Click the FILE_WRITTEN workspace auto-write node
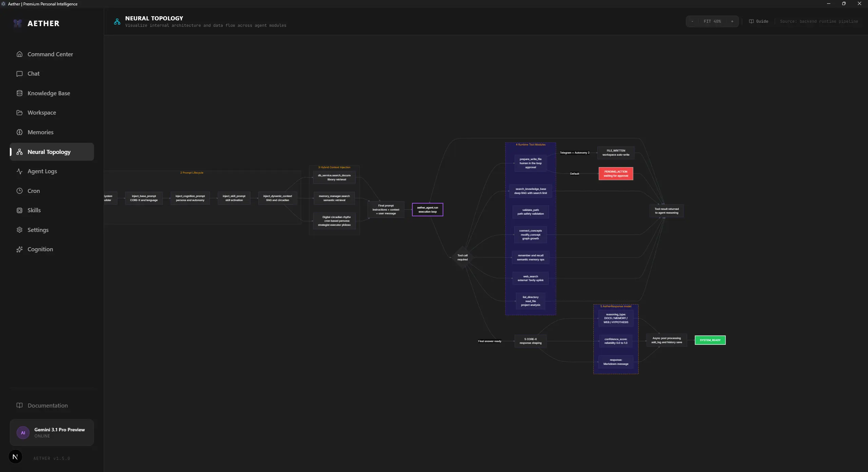Screen dimensions: 868x472 coord(616,153)
